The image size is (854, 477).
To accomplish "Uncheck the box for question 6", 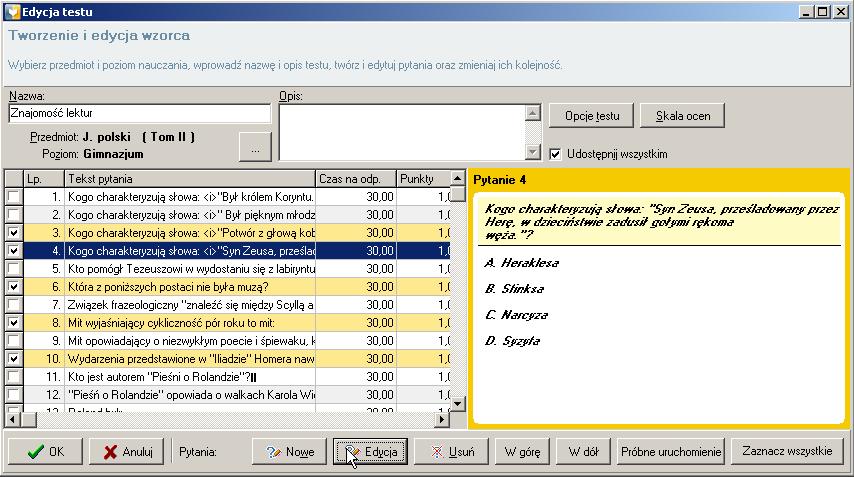I will pyautogui.click(x=14, y=286).
